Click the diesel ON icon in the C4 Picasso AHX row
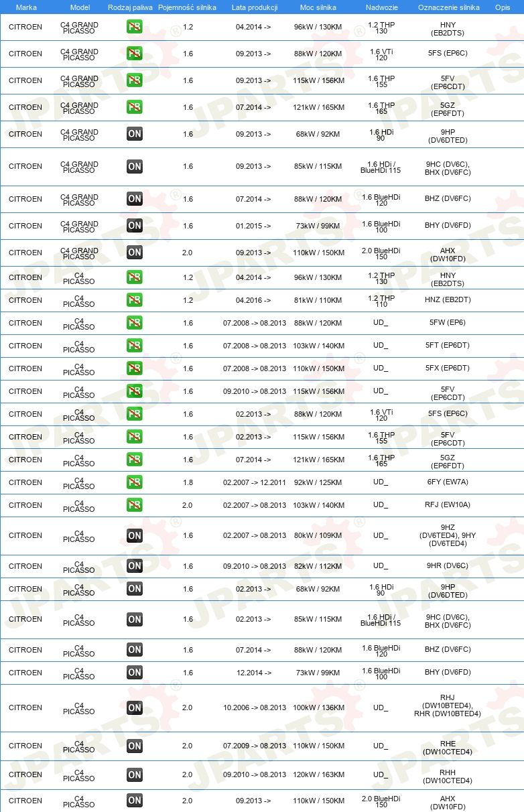 (x=135, y=800)
